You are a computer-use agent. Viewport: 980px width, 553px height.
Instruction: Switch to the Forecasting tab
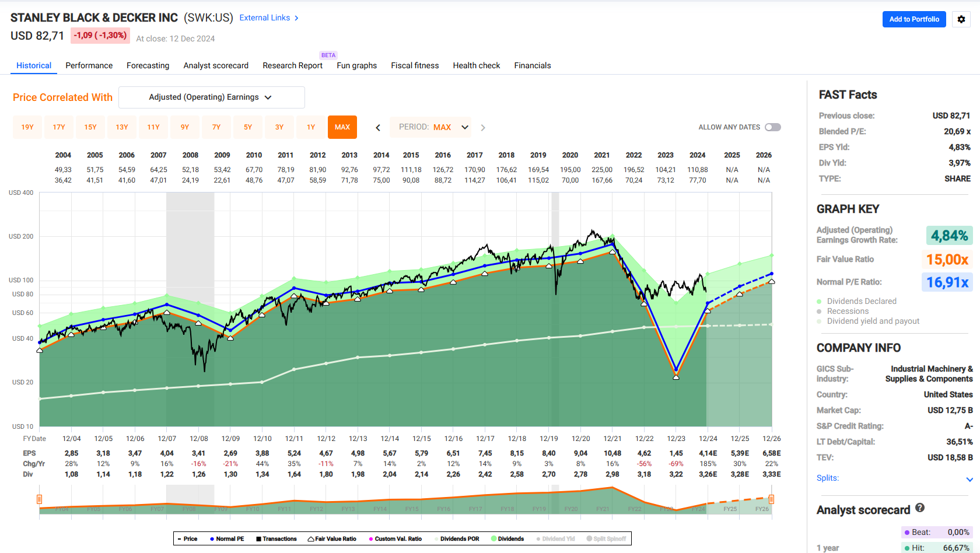148,65
